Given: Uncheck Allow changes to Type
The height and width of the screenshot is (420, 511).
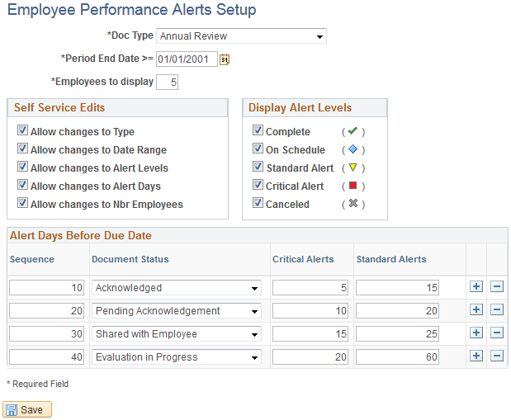Looking at the screenshot, I should coord(22,131).
